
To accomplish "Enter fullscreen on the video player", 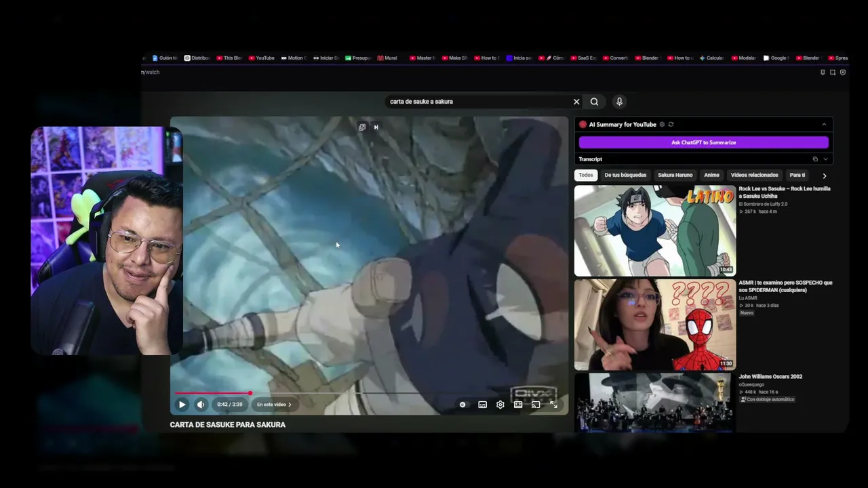I will tap(553, 405).
